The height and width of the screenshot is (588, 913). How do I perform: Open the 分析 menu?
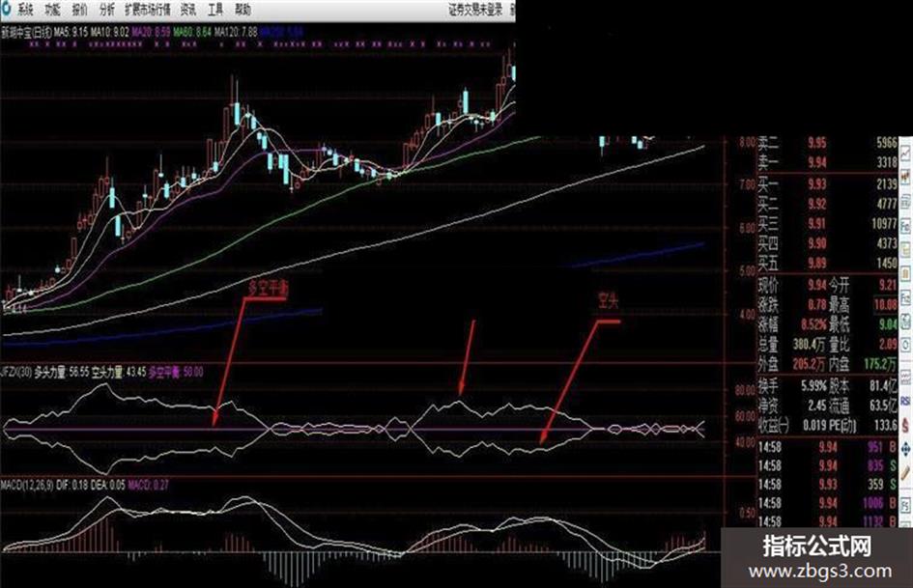[106, 10]
